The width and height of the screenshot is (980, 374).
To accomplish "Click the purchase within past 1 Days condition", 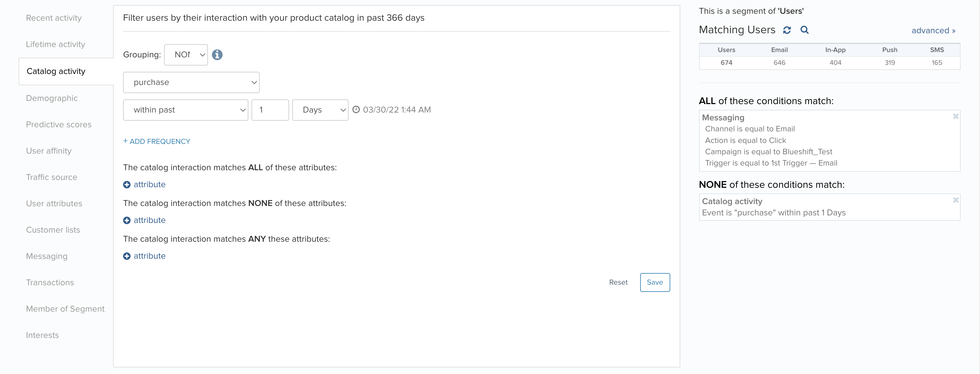I will click(773, 213).
